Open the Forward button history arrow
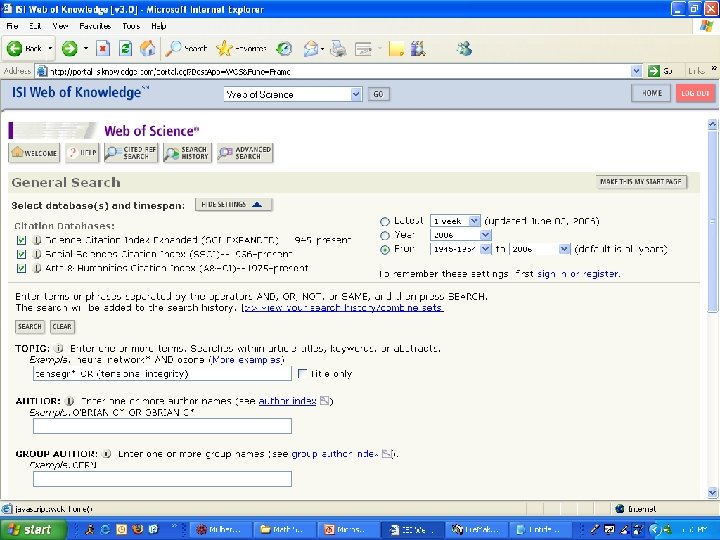This screenshot has width=720, height=540. click(x=85, y=48)
